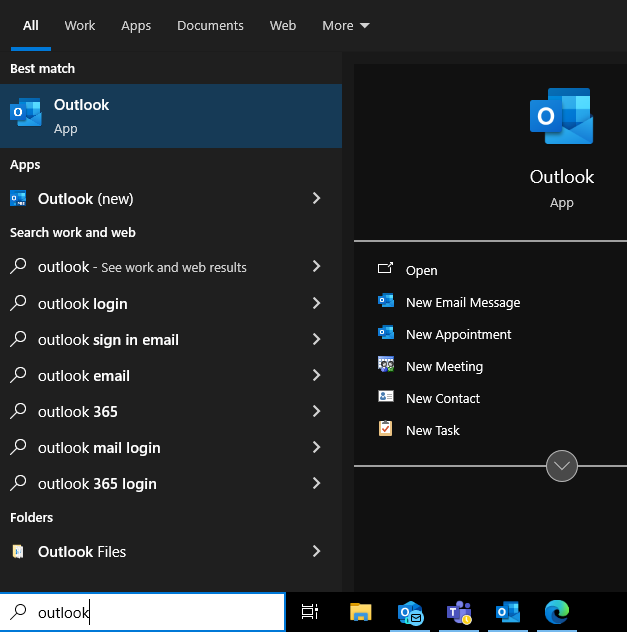Screen dimensions: 627x632
Task: Switch to the Documents search tab
Action: [x=210, y=26]
